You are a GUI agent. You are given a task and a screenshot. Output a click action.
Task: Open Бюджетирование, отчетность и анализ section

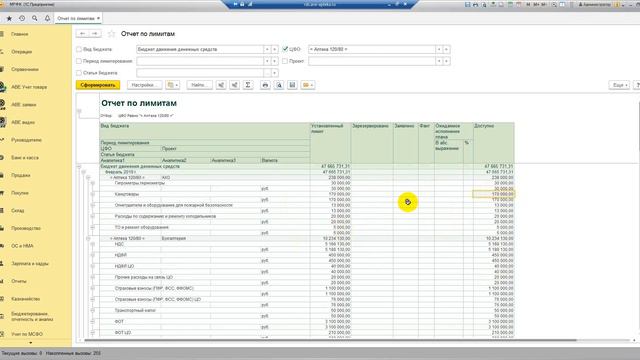pos(32,316)
